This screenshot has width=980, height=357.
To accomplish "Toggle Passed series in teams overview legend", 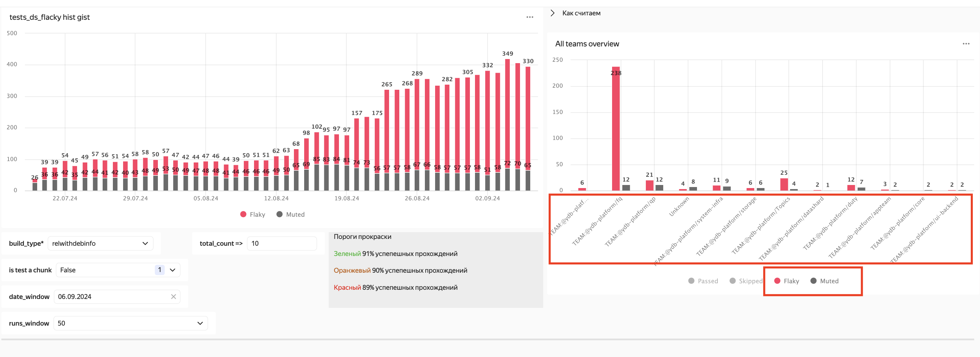I will click(703, 281).
